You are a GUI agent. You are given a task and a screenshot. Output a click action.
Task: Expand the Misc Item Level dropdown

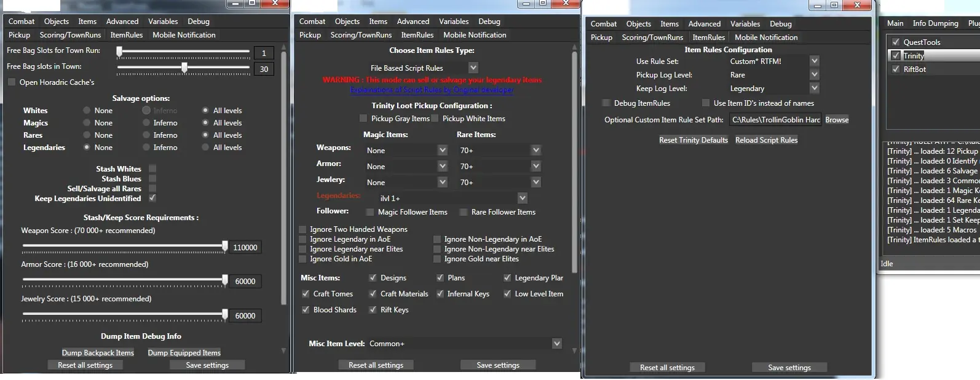coord(556,344)
